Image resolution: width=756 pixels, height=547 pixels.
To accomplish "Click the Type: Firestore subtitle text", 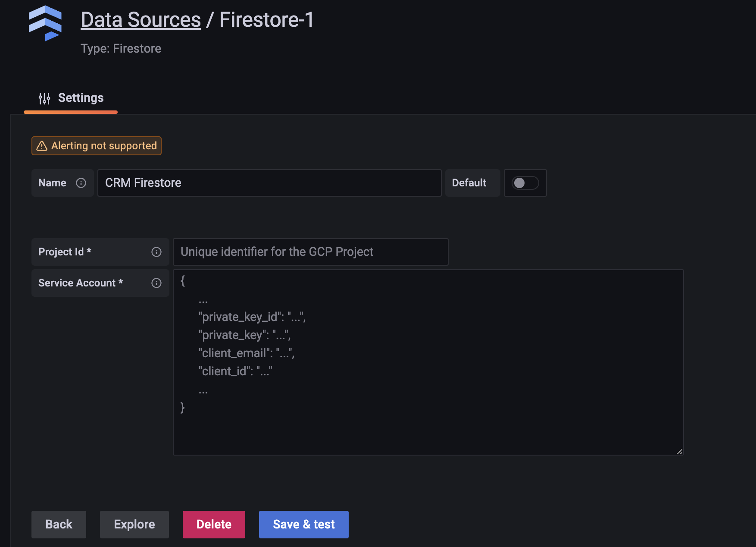I will [x=121, y=49].
